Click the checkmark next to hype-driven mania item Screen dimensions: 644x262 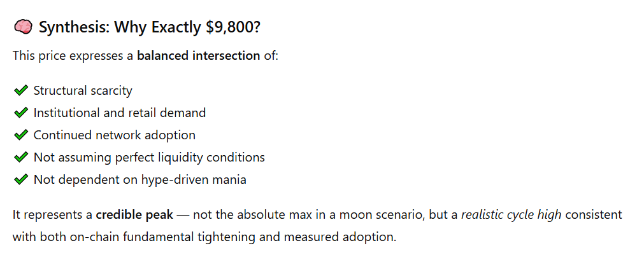[21, 179]
